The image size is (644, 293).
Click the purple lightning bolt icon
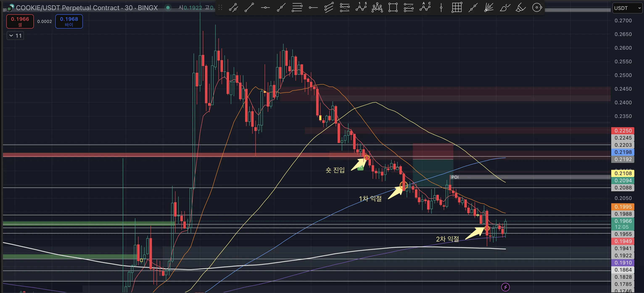[x=505, y=287]
